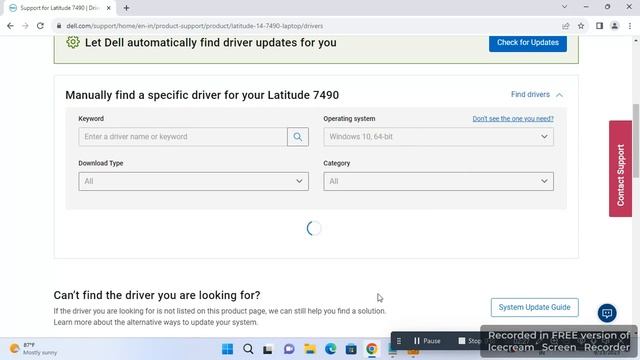
Task: Click the address bar lock icon
Action: [59, 26]
